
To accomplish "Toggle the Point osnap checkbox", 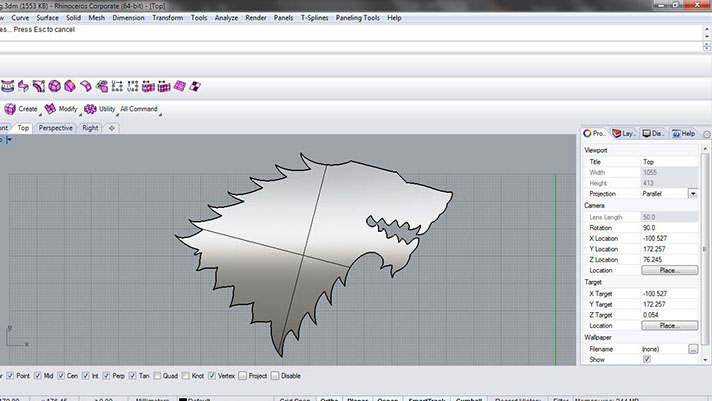I will (x=10, y=376).
